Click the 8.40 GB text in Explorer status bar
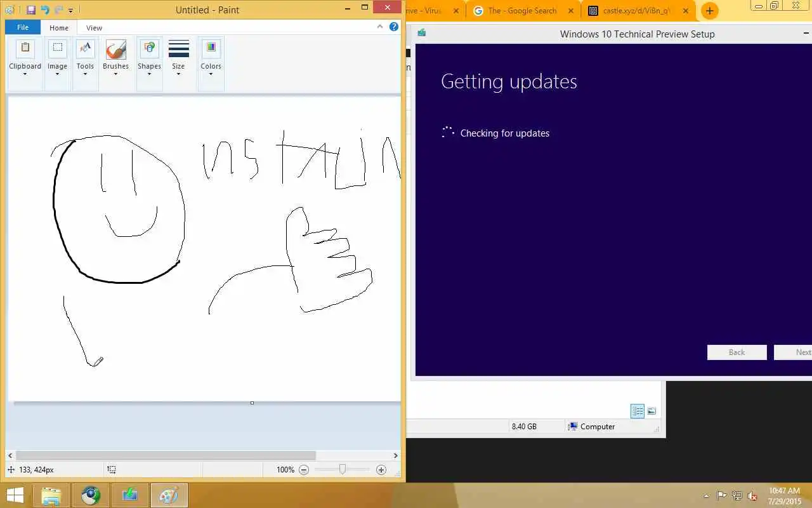Viewport: 812px width, 508px height. coord(524,427)
